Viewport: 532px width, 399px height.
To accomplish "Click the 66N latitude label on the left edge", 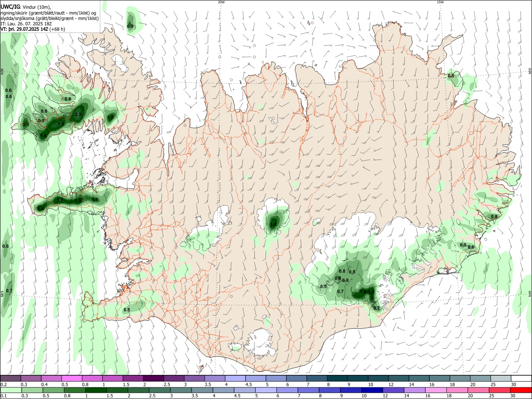I will pos(2,72).
